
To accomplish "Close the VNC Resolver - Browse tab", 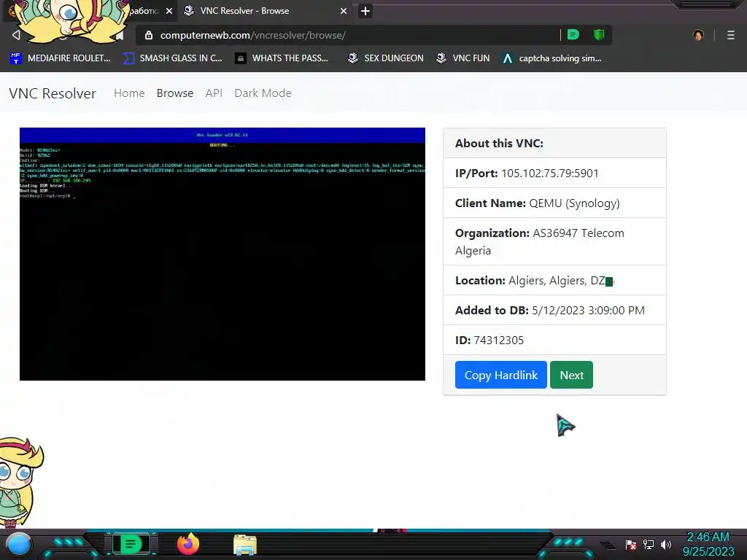I will (344, 11).
